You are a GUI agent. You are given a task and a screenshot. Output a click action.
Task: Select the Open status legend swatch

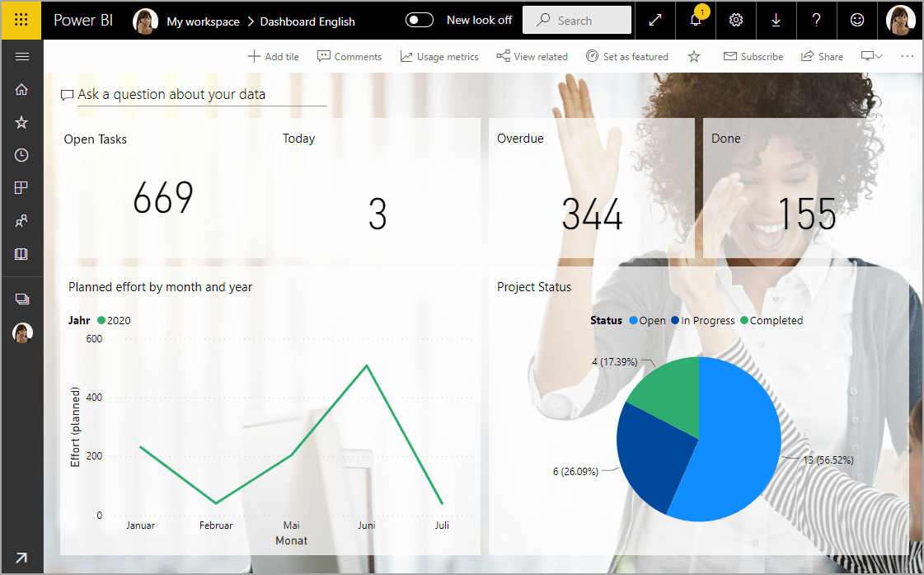(634, 320)
